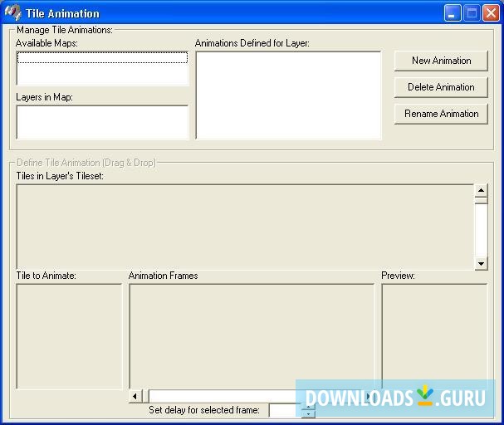Click the New Animation button

[x=441, y=61]
